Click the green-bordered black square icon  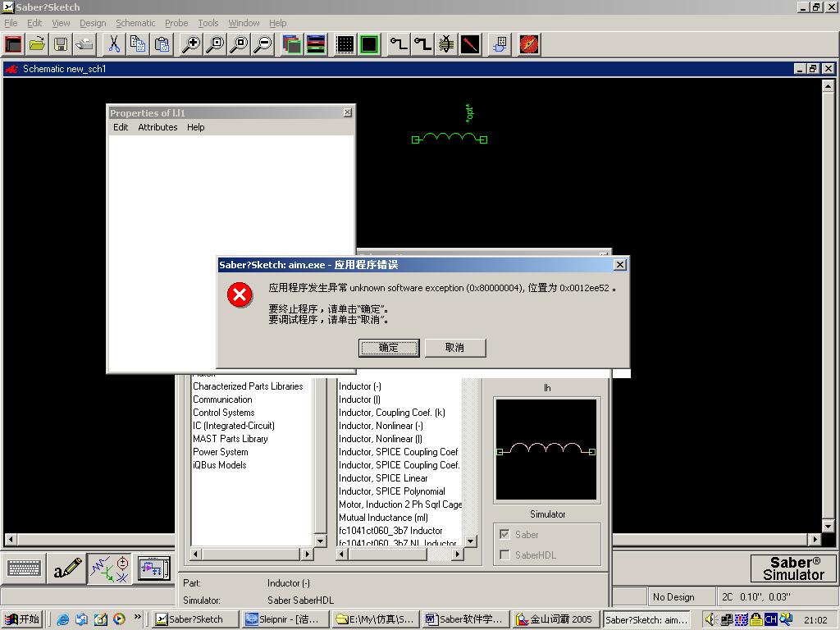(x=369, y=44)
